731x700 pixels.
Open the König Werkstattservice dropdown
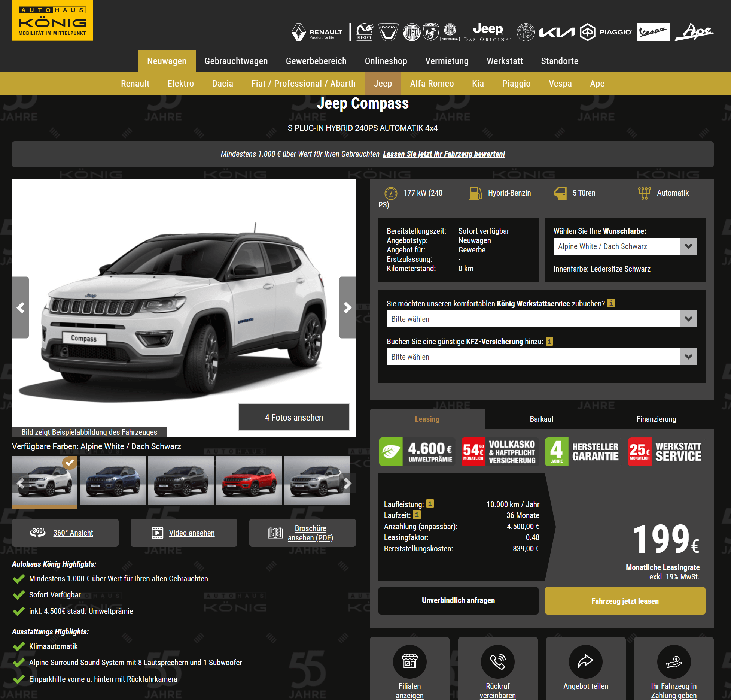pyautogui.click(x=542, y=319)
